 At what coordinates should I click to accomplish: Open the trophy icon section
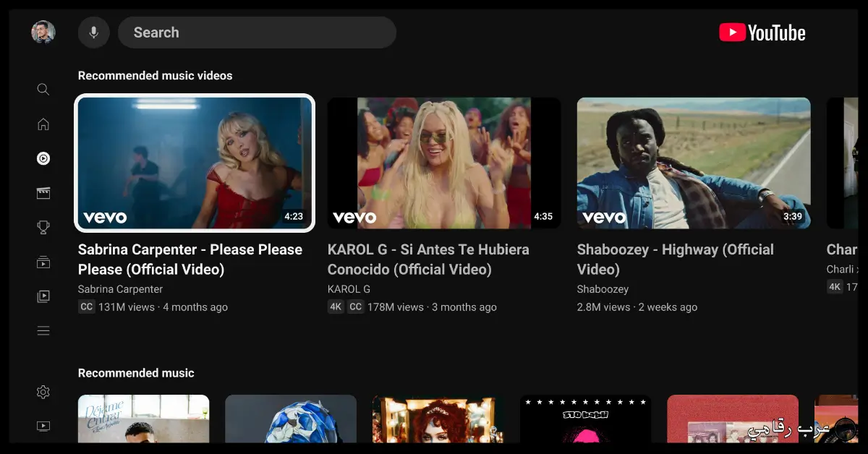pyautogui.click(x=43, y=228)
